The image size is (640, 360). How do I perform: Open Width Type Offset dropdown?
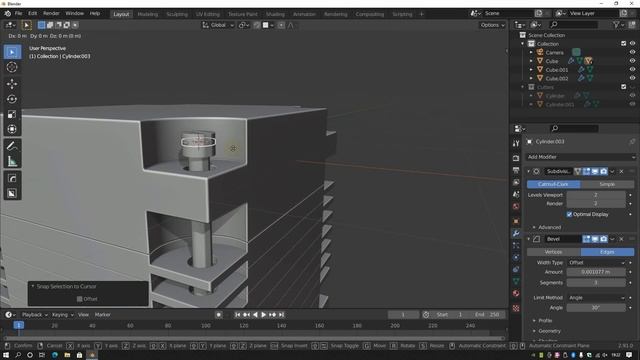(596, 263)
